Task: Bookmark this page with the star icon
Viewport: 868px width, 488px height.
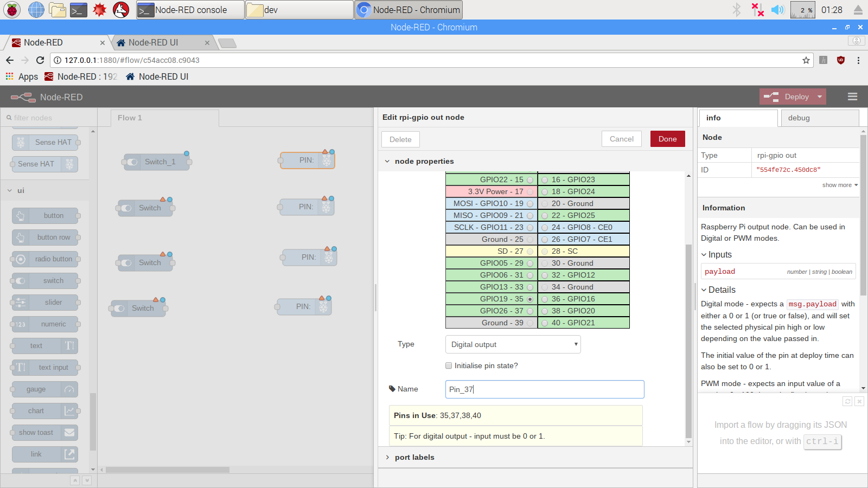Action: [806, 60]
